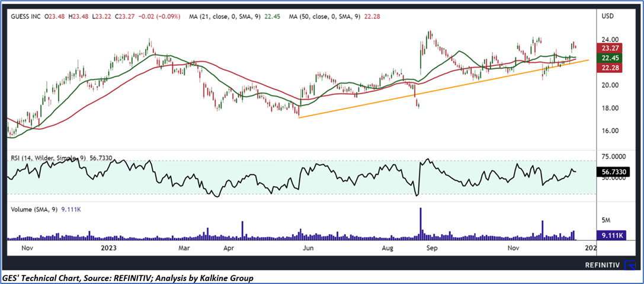
Task: Click the Jun time axis label
Action: (x=309, y=248)
